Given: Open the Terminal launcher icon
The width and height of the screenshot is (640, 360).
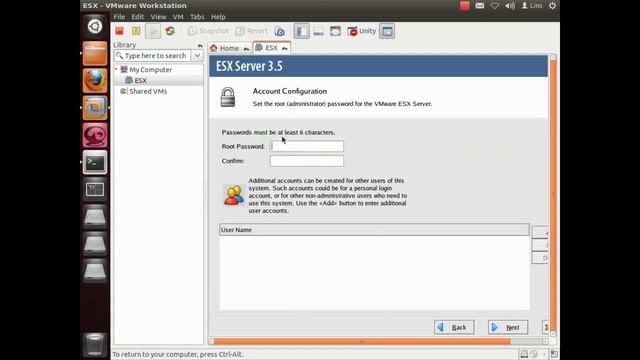Looking at the screenshot, I should pos(95,162).
